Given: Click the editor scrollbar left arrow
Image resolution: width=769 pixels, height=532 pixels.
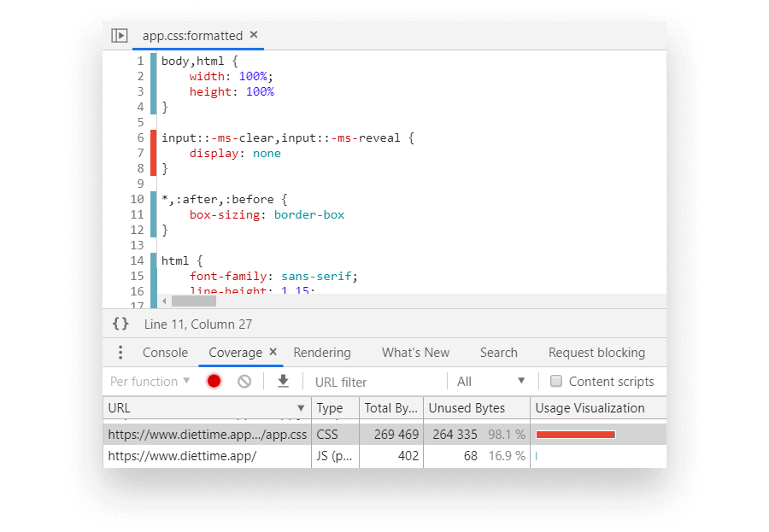Looking at the screenshot, I should (x=164, y=301).
